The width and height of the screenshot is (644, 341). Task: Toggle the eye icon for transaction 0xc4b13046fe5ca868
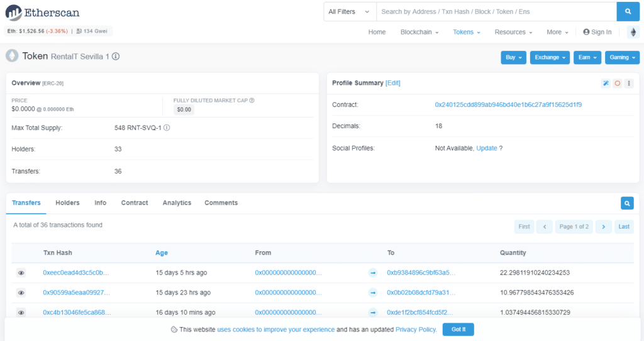click(21, 313)
